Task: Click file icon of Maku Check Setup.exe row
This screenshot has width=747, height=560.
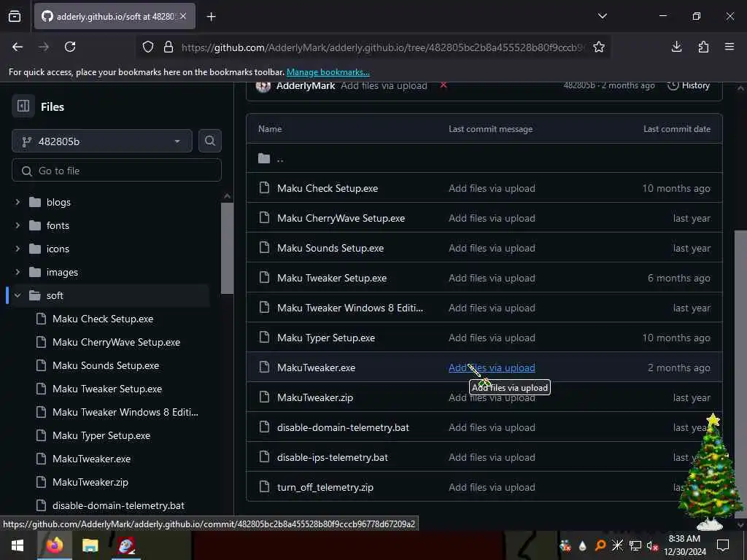Action: click(x=264, y=187)
